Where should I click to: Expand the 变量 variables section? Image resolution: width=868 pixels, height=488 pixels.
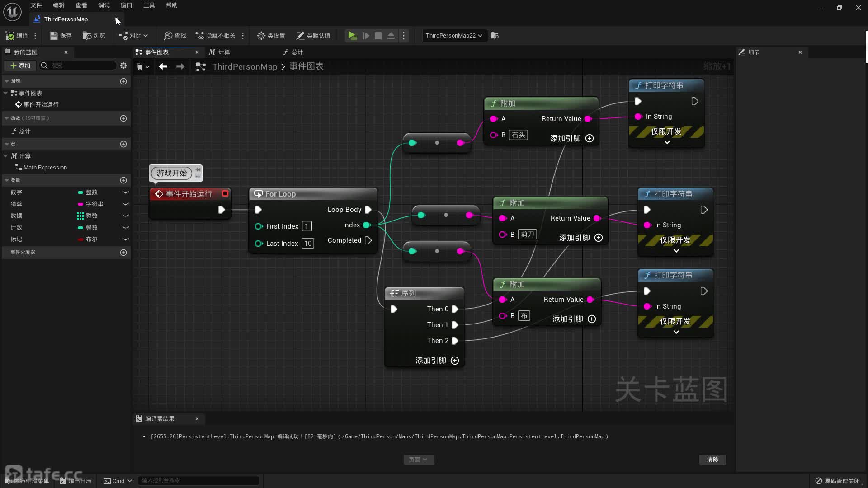[6, 180]
